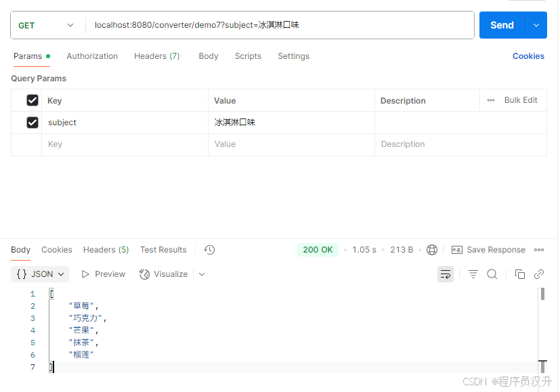
Task: Click the filter response icon
Action: click(473, 274)
